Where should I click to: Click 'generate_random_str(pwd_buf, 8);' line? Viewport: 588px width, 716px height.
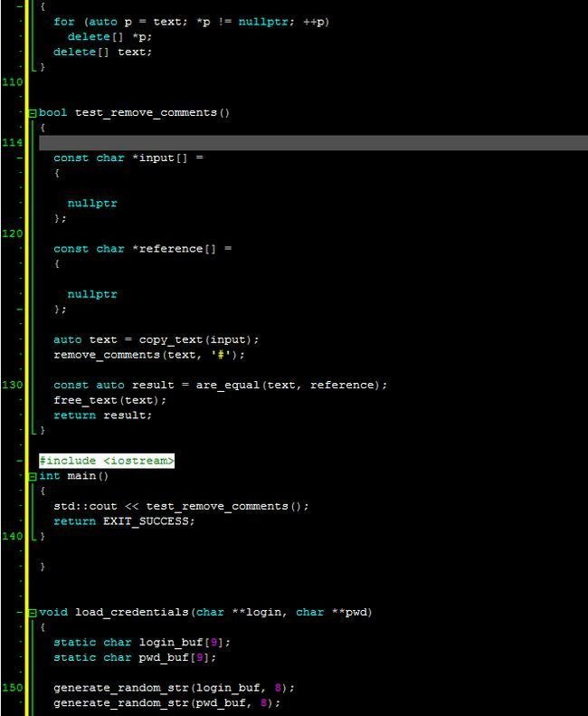[167, 702]
